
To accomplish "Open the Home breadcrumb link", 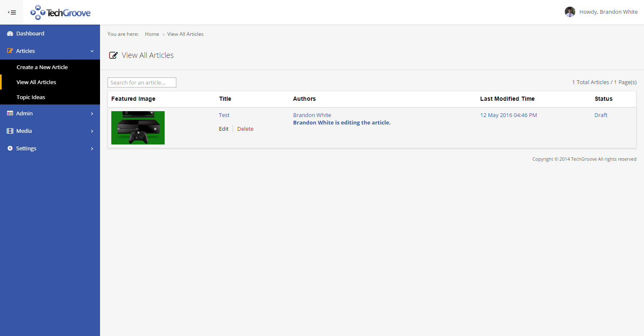I will tap(152, 34).
